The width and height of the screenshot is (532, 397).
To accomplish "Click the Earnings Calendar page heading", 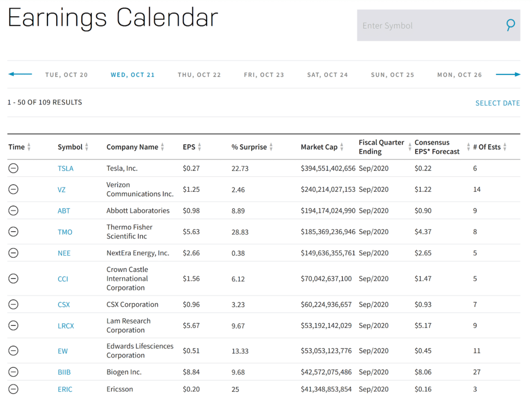I will pyautogui.click(x=113, y=18).
